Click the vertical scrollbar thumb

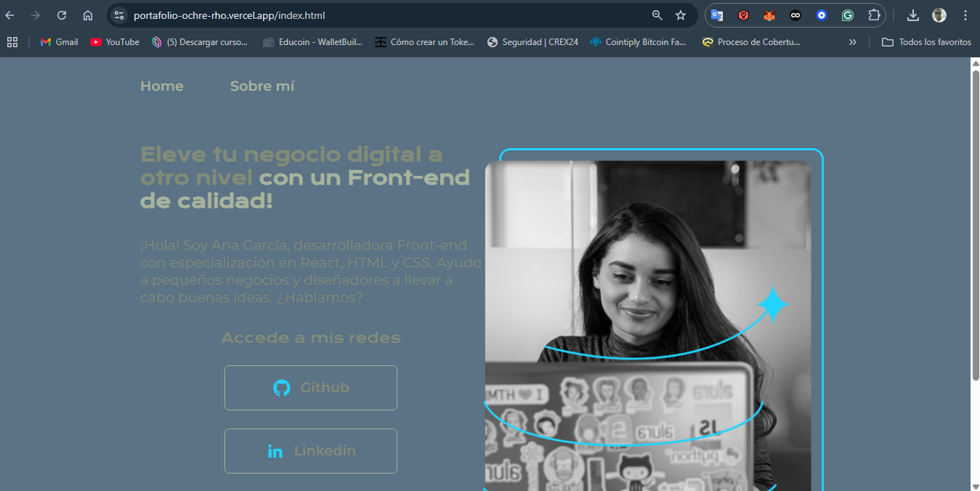[x=975, y=225]
